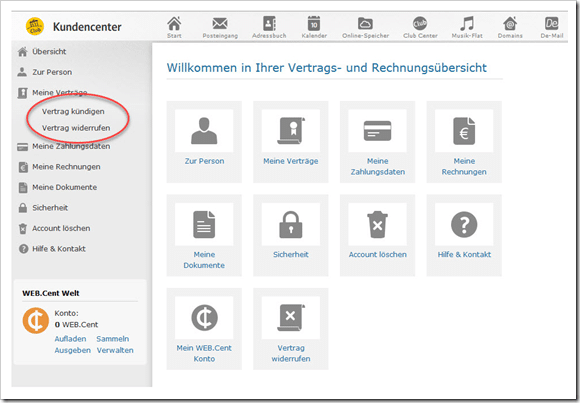Screen dimensions: 580x403
Task: Click the Meine Zahlungsdaten tile card icon
Action: point(377,131)
